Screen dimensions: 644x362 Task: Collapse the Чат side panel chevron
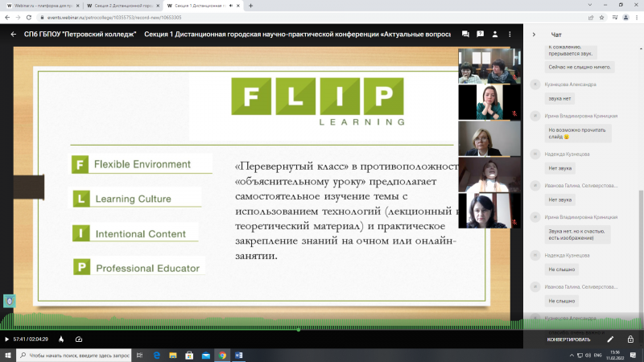(x=534, y=35)
